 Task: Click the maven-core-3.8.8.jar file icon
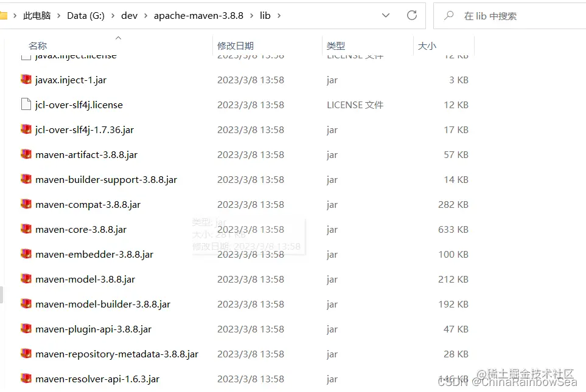[x=26, y=229]
